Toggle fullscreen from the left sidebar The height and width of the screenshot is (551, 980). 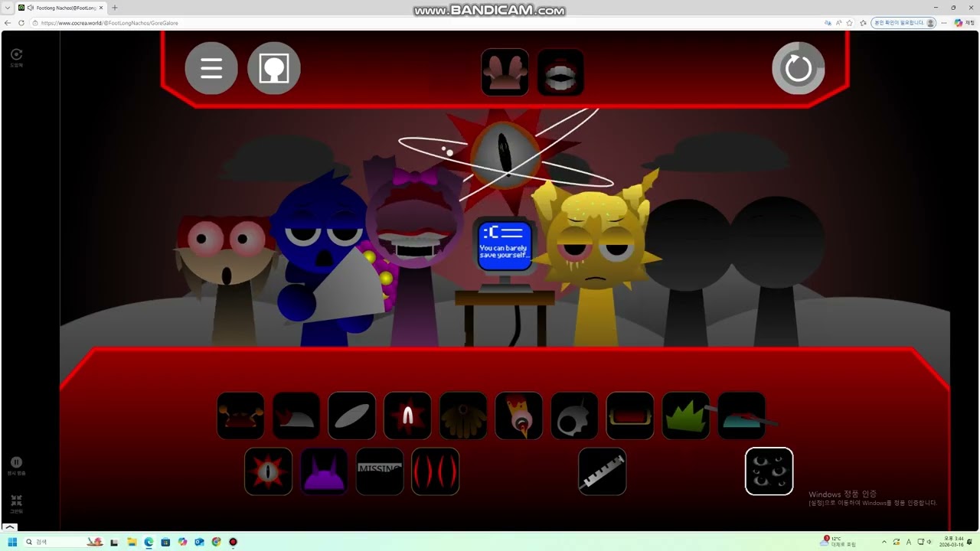16,500
